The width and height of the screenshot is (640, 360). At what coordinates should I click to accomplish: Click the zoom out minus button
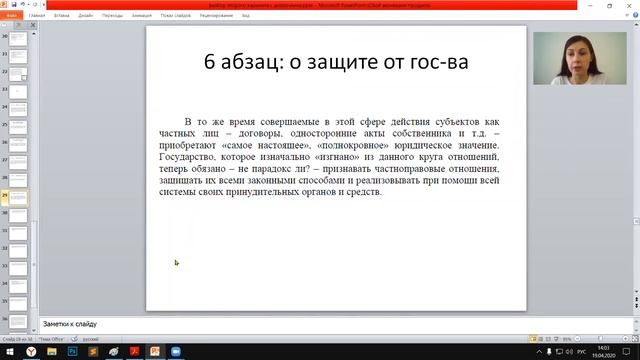pos(577,339)
